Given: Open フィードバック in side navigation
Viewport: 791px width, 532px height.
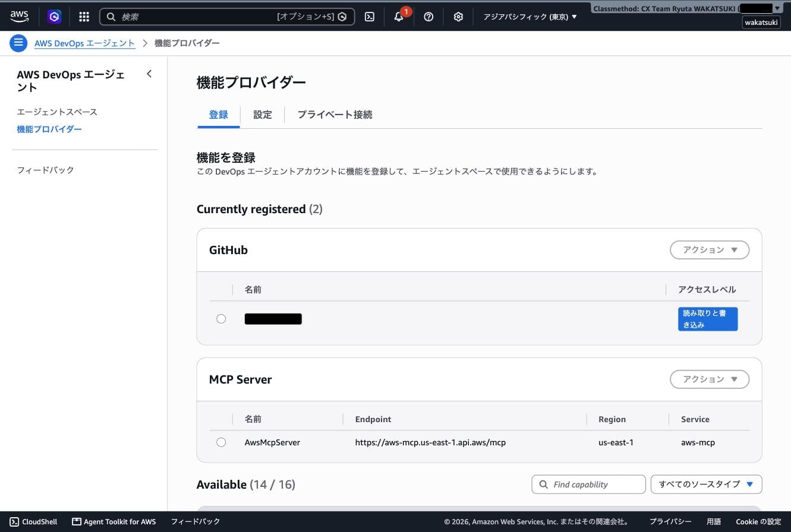Looking at the screenshot, I should click(45, 170).
